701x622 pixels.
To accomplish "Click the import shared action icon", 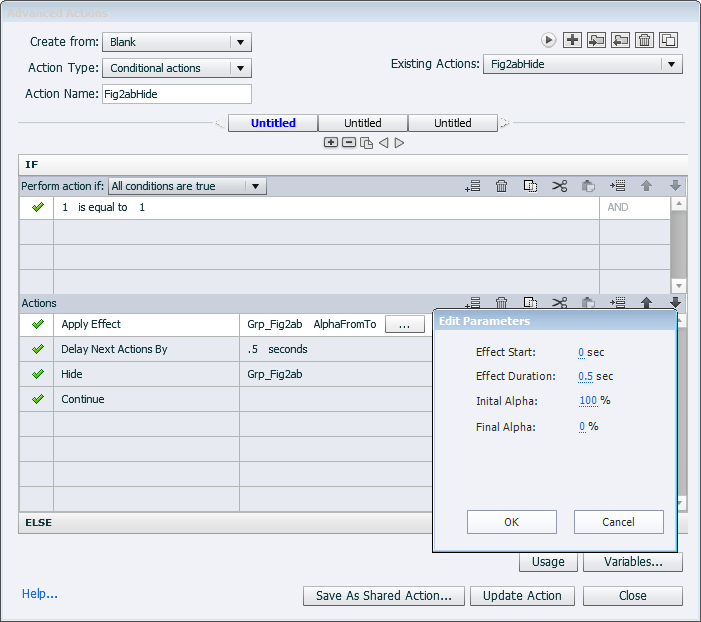I will pos(596,40).
